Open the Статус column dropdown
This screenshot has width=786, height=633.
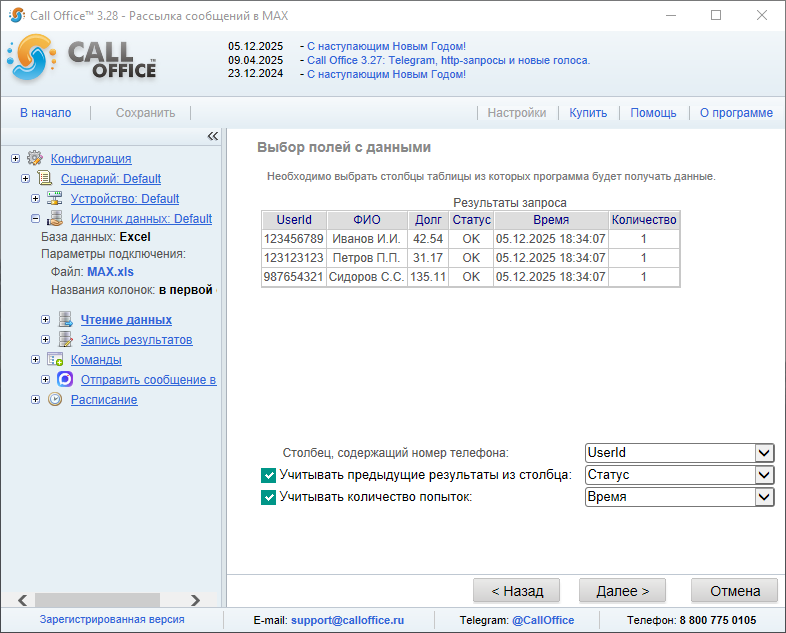(765, 475)
